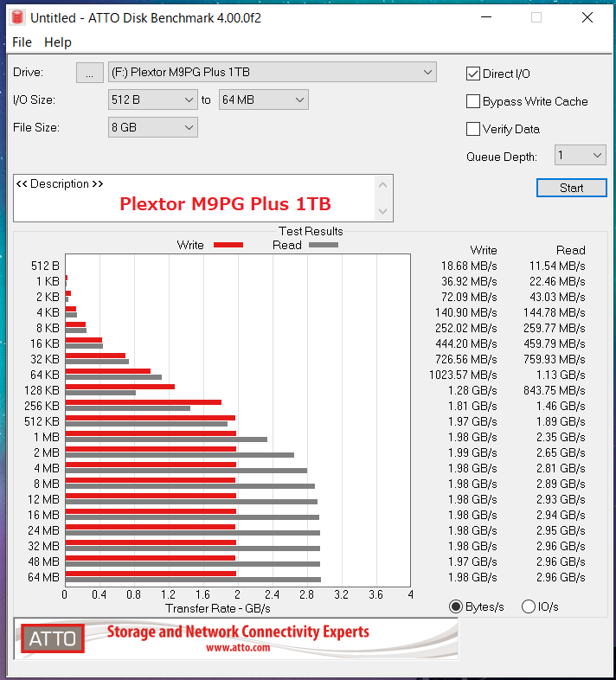Click the drive browse button with ellipsis
The width and height of the screenshot is (616, 680).
pyautogui.click(x=90, y=73)
